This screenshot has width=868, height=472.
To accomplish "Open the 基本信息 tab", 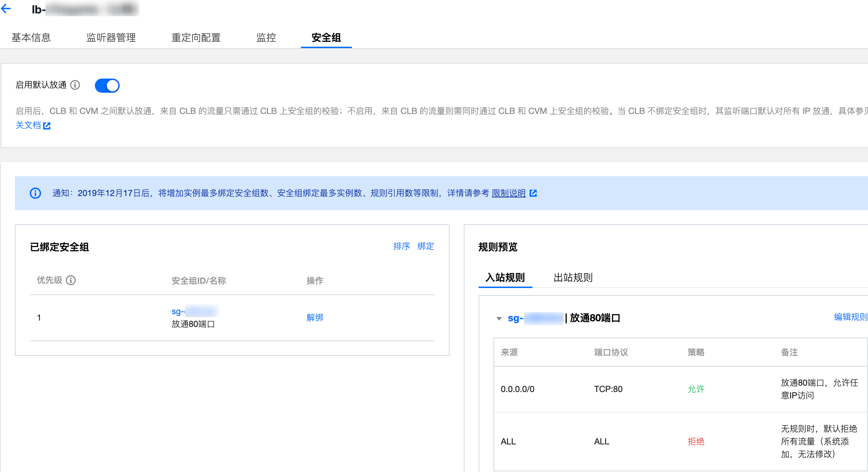I will [31, 38].
